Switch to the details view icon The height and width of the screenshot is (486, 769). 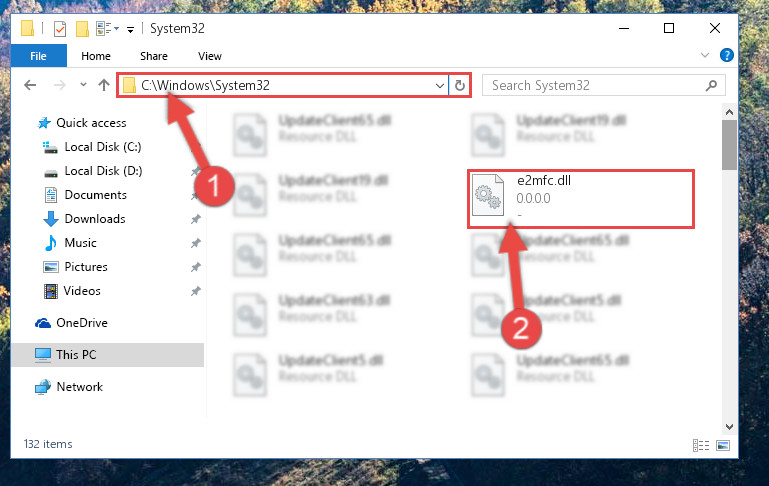(x=700, y=445)
